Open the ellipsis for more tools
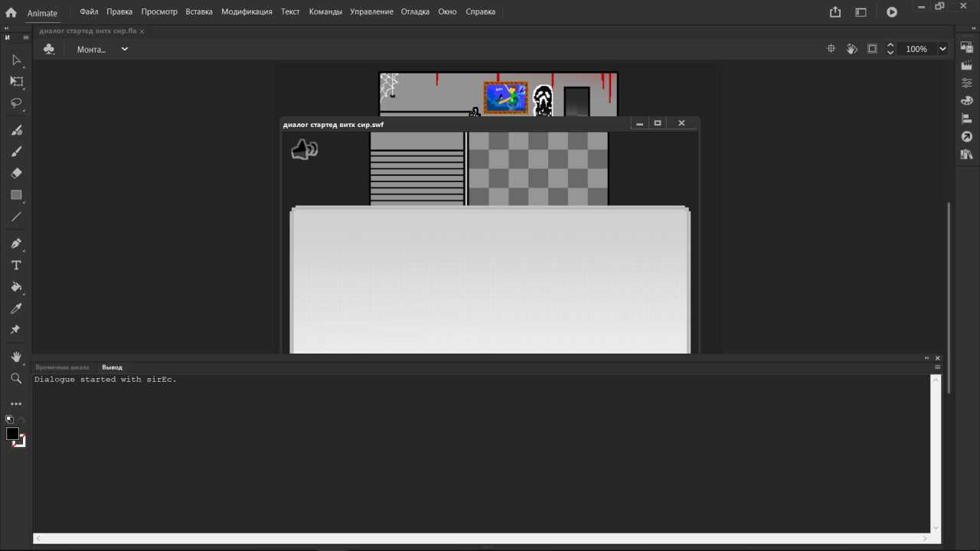 (x=15, y=404)
